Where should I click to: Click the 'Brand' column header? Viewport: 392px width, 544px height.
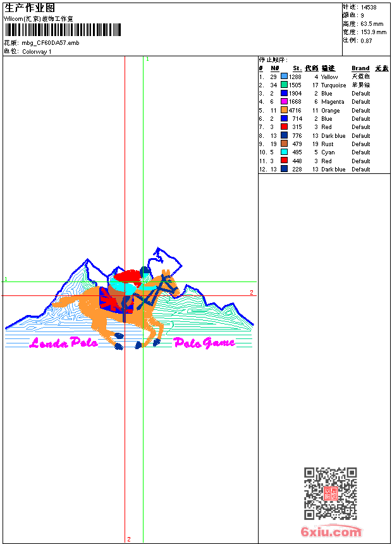pyautogui.click(x=360, y=68)
